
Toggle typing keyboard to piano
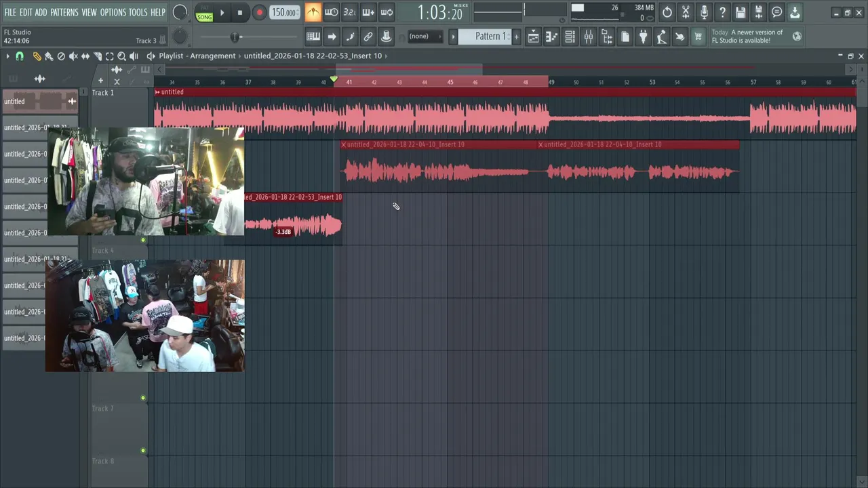[313, 37]
